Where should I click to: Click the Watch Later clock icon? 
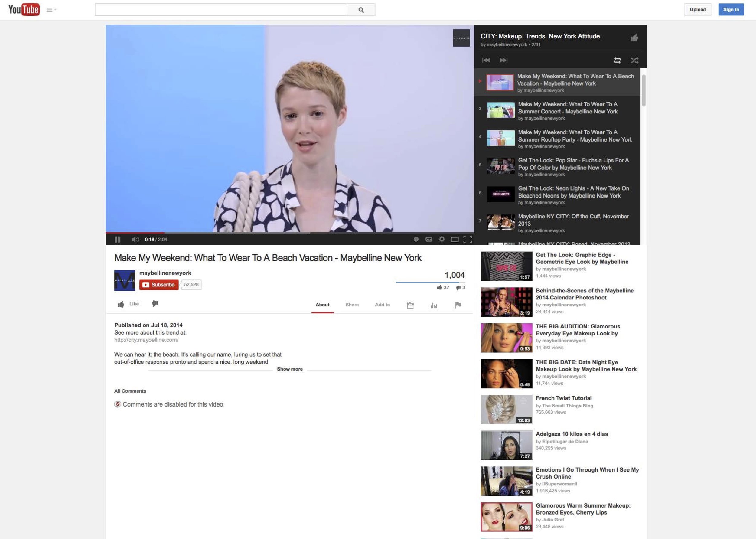(416, 239)
